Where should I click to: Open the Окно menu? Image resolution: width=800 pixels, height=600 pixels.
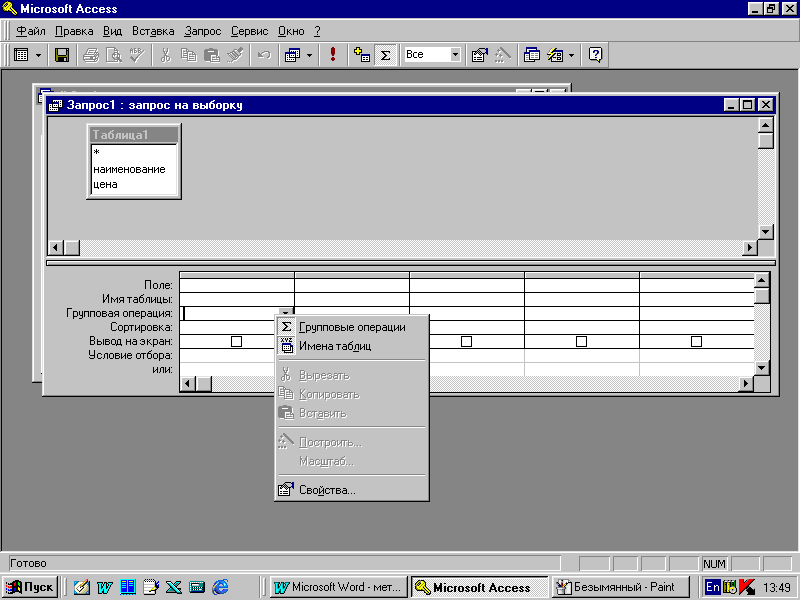291,31
